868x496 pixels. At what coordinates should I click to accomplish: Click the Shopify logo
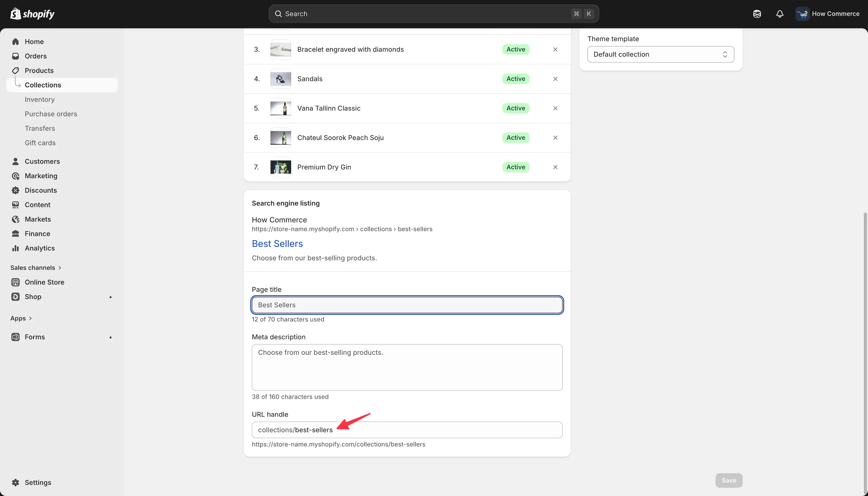coord(32,14)
